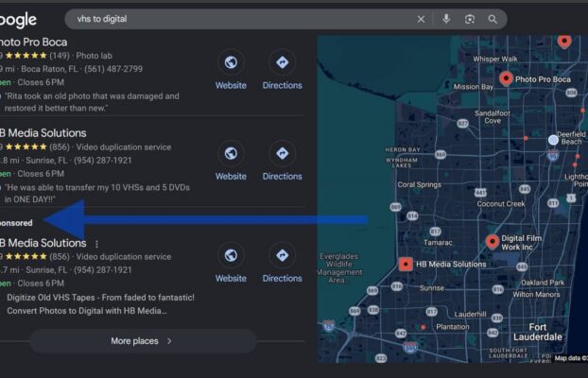588x378 pixels.
Task: Open website for unsponsored HB Media Solutions
Action: pyautogui.click(x=231, y=153)
